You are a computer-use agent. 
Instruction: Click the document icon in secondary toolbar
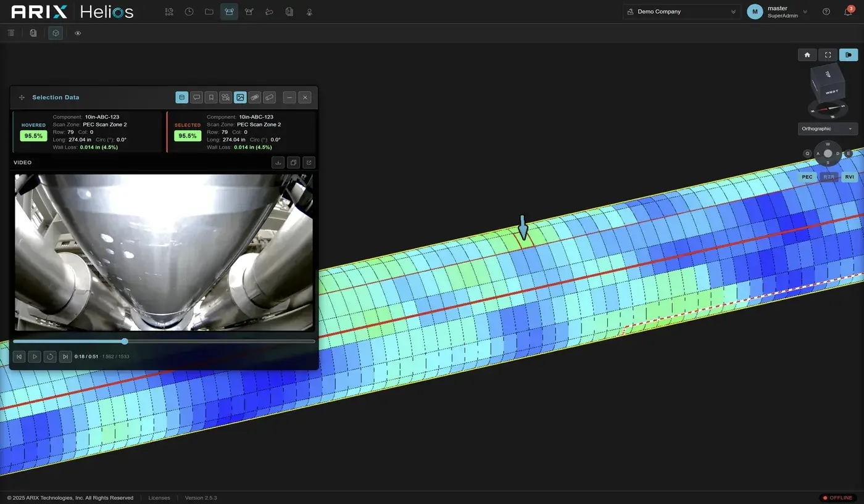[x=33, y=33]
